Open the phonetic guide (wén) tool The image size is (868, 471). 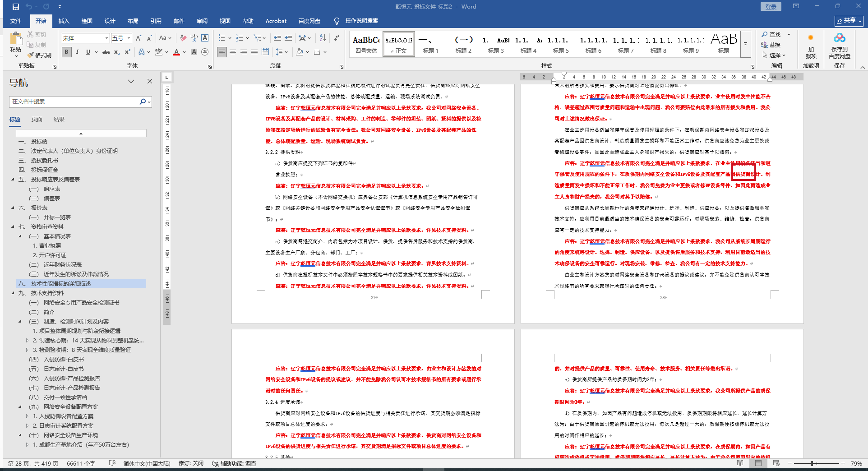coord(194,38)
